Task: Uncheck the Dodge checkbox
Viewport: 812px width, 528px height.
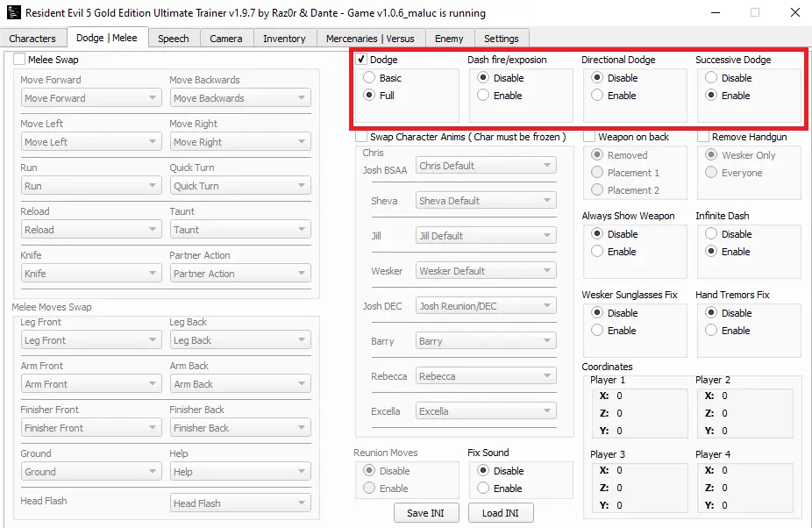Action: tap(361, 60)
